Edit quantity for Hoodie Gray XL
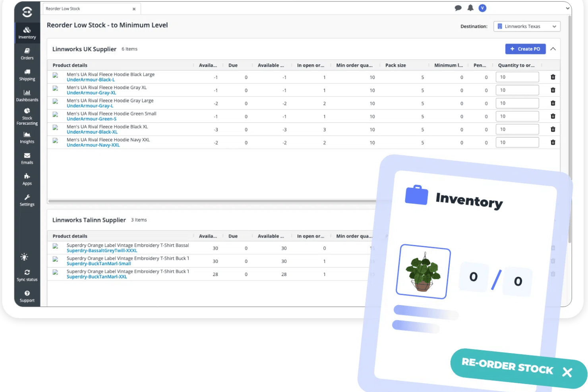Image resolution: width=588 pixels, height=392 pixels. point(517,90)
